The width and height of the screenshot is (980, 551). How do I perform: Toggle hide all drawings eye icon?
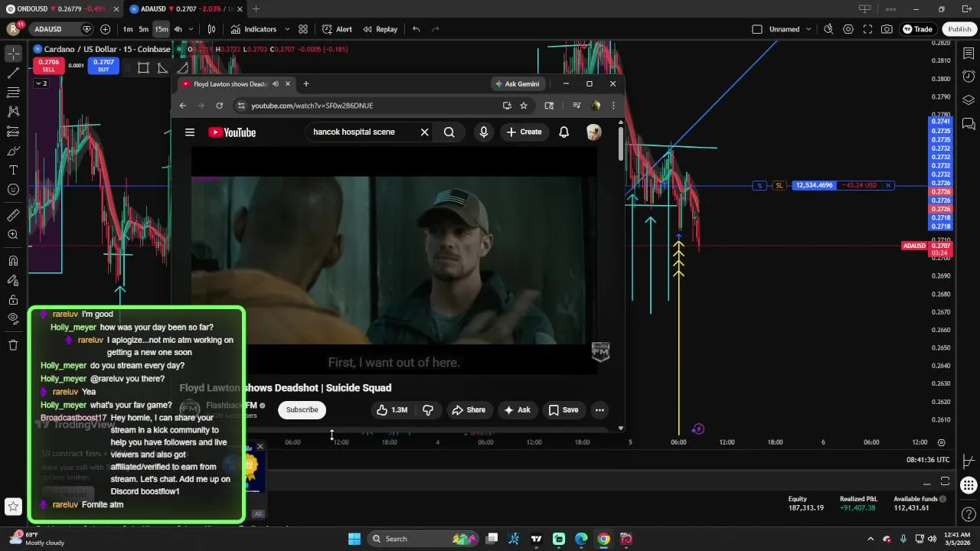[x=13, y=318]
